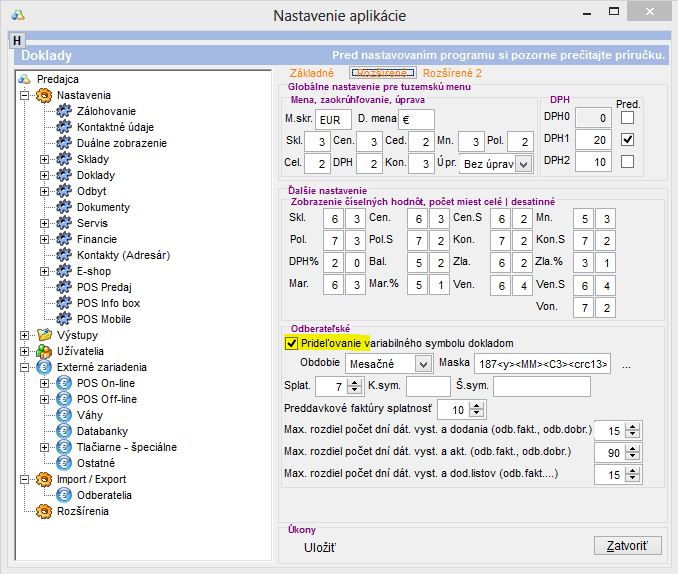Toggle the Pred. checkbox for DPH2
Screen dimensions: 678x574
pyautogui.click(x=627, y=162)
